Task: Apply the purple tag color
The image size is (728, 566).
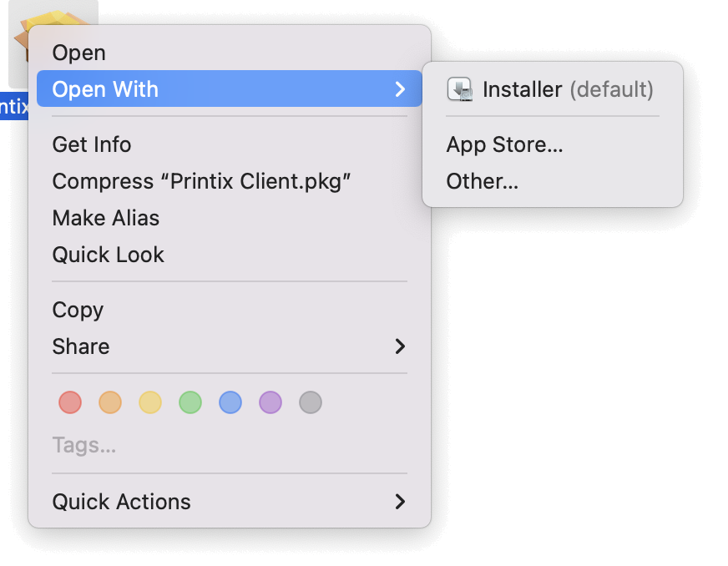Action: pos(270,402)
